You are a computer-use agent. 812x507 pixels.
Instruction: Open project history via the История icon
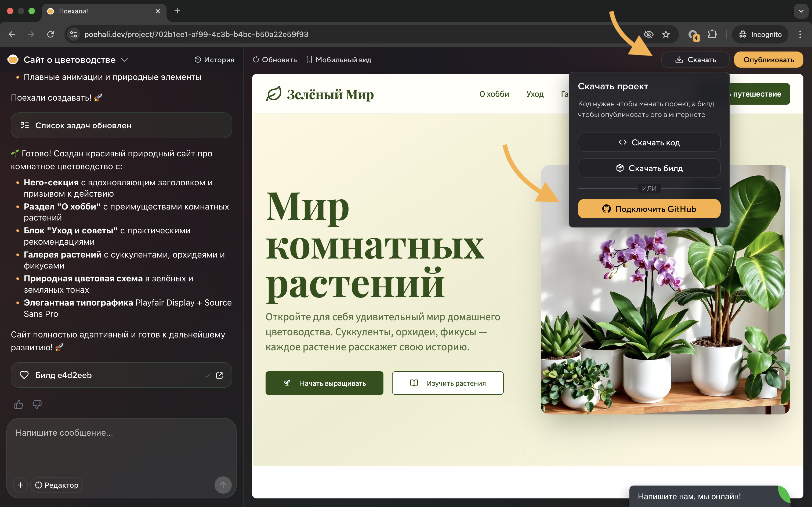click(214, 59)
